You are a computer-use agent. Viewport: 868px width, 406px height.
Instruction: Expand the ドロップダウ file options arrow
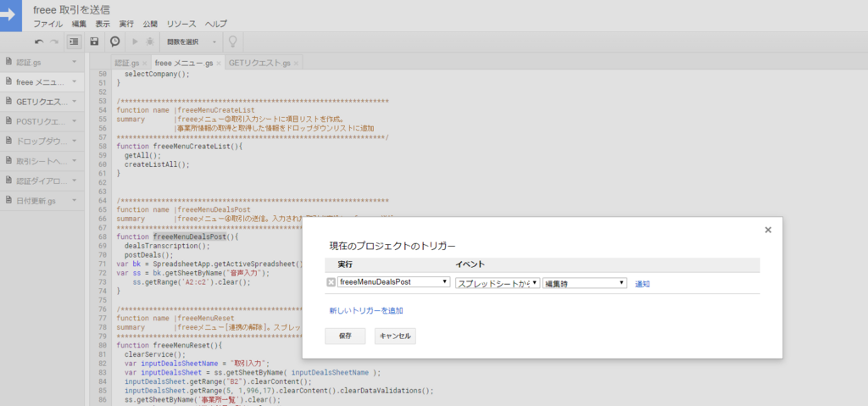(75, 141)
